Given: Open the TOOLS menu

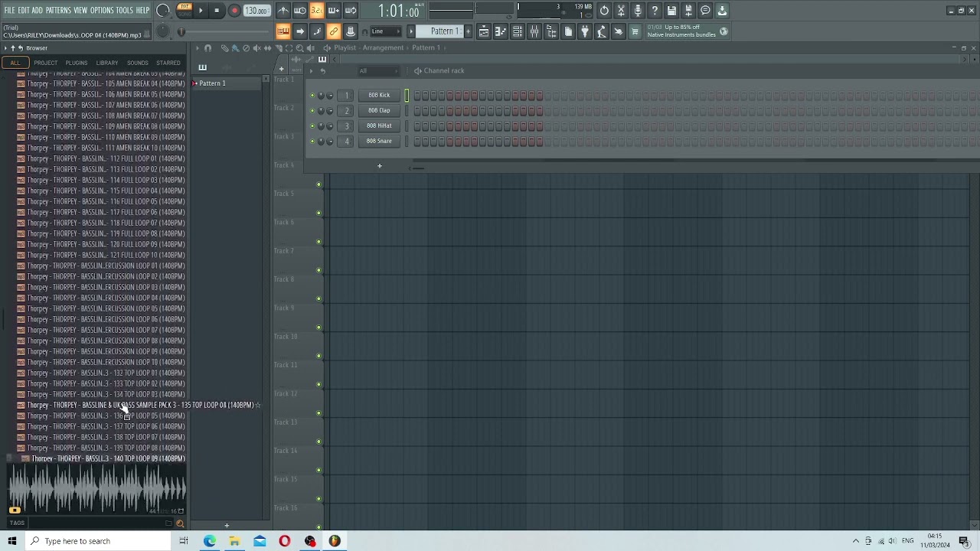Looking at the screenshot, I should point(125,11).
